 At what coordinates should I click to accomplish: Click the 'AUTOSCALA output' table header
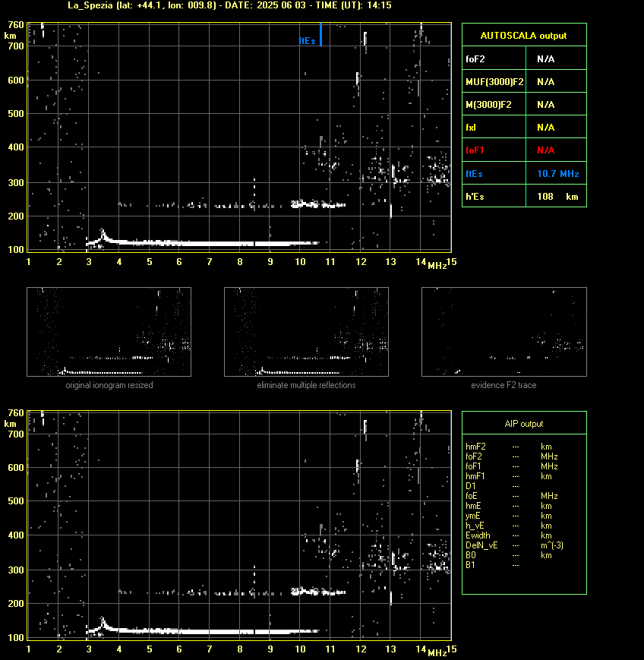[524, 36]
